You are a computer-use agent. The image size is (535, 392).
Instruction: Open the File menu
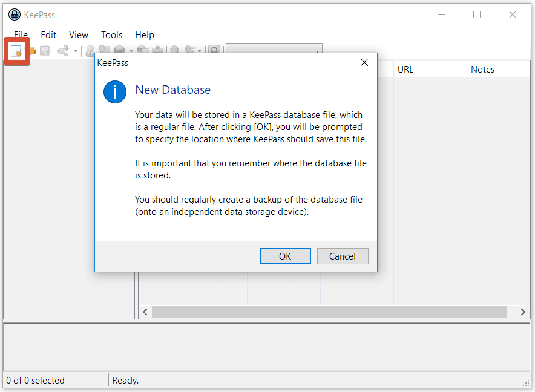pos(21,35)
